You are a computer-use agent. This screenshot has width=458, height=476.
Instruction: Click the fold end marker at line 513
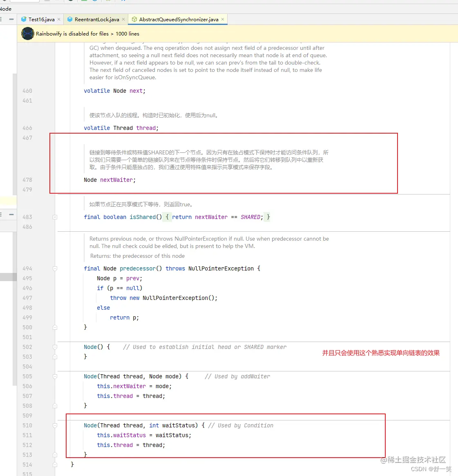pyautogui.click(x=55, y=455)
